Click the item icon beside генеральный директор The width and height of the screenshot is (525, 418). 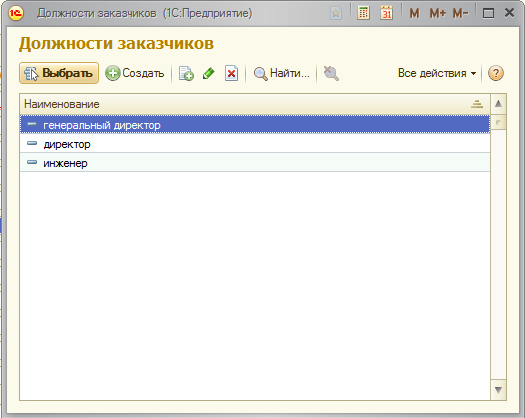[x=32, y=124]
